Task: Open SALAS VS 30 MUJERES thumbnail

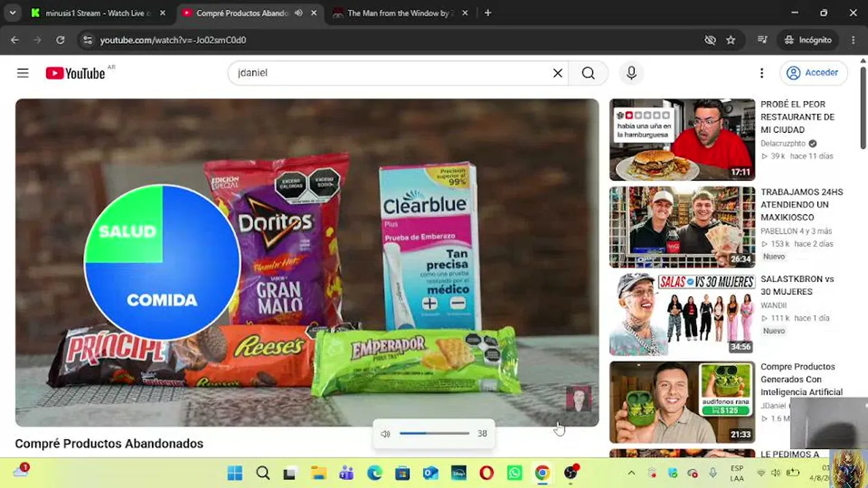Action: (x=682, y=314)
